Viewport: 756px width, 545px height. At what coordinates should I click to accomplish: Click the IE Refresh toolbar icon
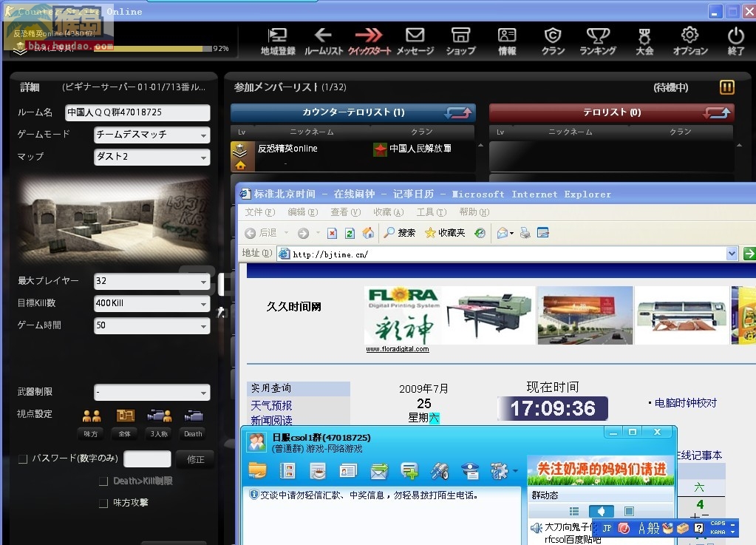point(350,234)
